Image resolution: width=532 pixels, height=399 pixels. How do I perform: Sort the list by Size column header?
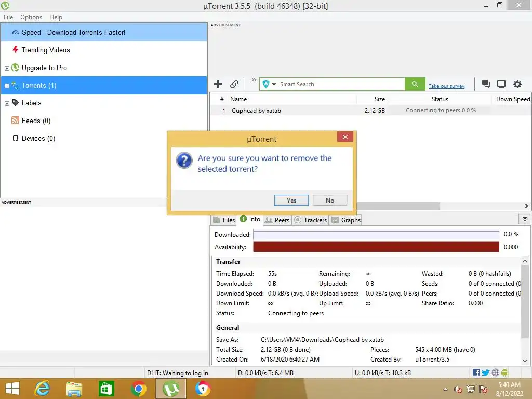(372, 99)
